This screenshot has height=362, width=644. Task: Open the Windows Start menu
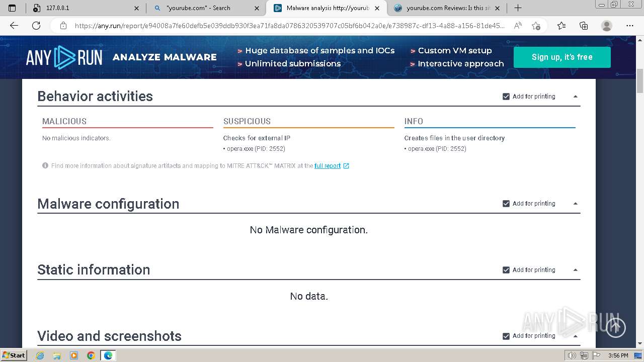point(14,355)
